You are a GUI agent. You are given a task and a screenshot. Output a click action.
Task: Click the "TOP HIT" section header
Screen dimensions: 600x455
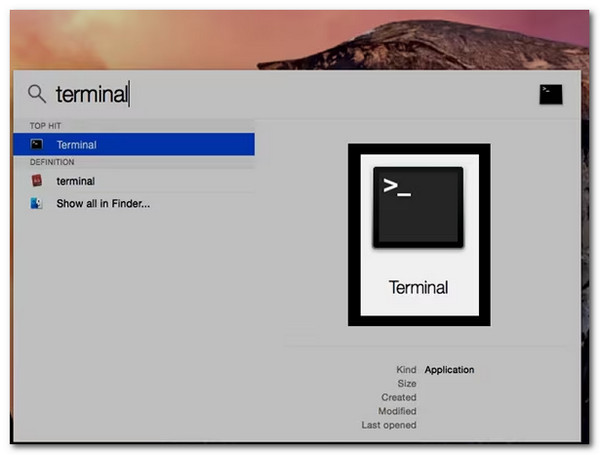pos(45,126)
